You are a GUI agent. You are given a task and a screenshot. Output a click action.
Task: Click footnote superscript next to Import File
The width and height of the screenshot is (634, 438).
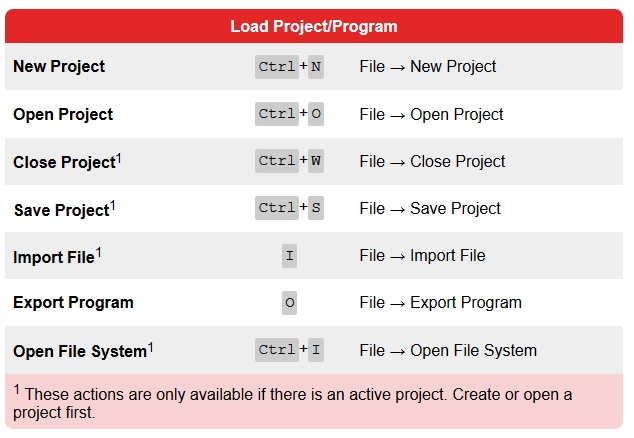99,252
